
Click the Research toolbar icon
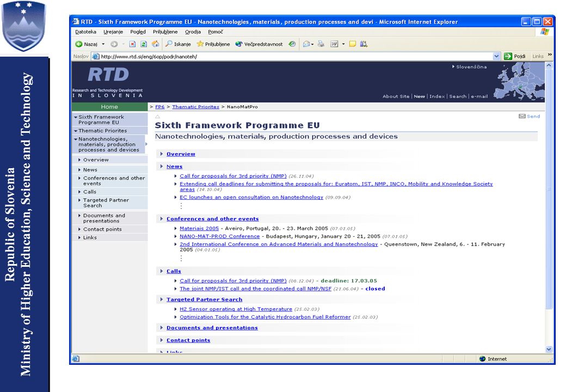(x=364, y=44)
